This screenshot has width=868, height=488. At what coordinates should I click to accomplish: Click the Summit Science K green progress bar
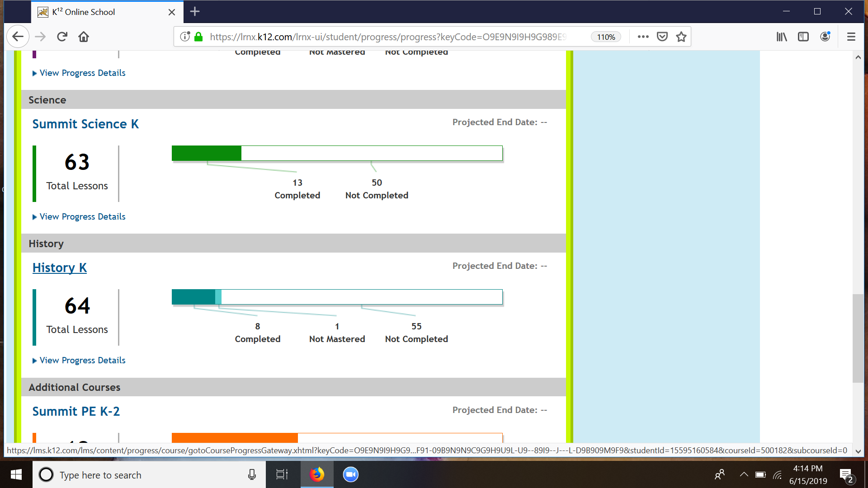click(x=337, y=153)
